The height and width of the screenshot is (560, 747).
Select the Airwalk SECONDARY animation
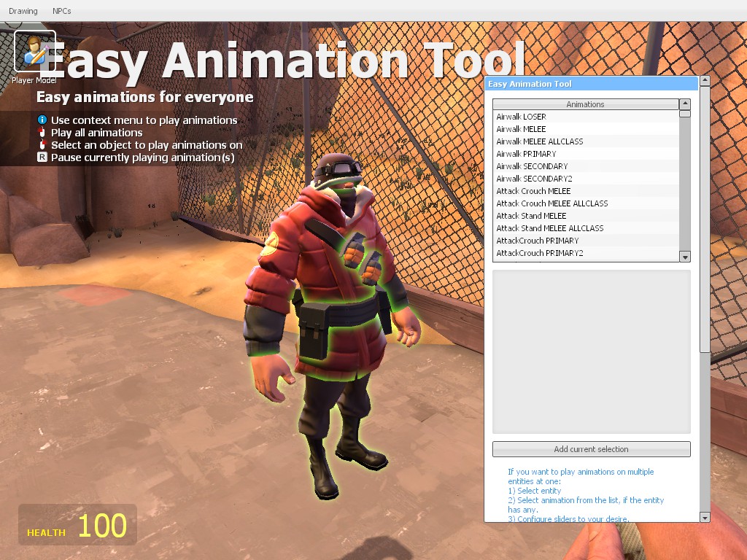point(586,166)
